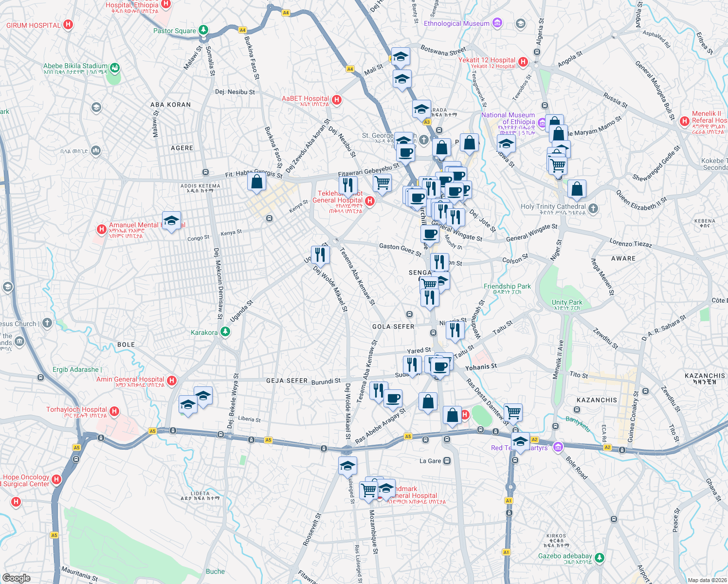
Task: Select the Abebe Bikila Stadium marker
Action: pyautogui.click(x=115, y=68)
